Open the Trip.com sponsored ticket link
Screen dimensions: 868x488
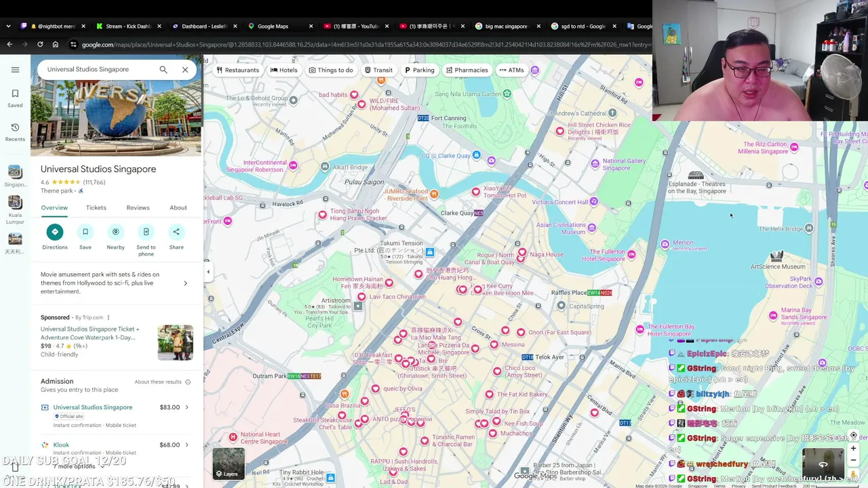click(90, 333)
